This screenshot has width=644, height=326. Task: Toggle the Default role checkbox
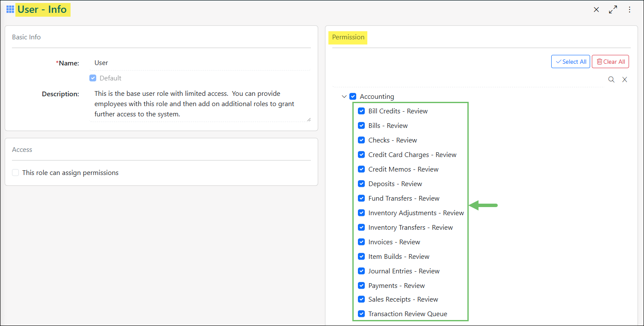[93, 78]
